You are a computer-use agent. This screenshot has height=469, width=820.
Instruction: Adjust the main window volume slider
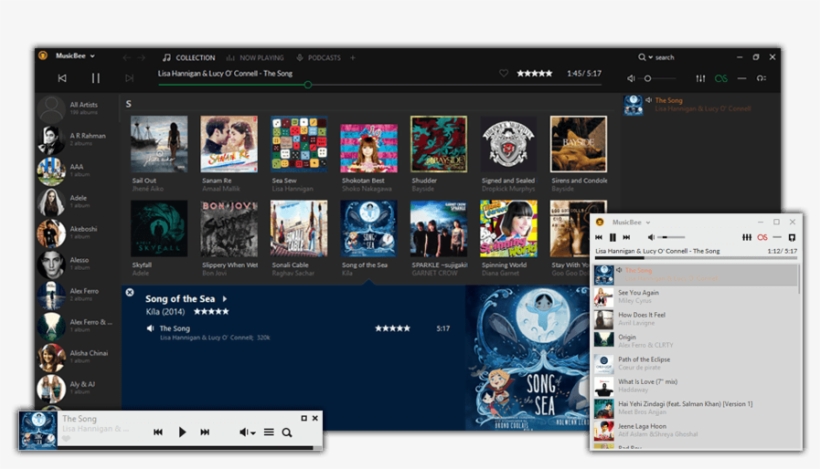coord(659,78)
